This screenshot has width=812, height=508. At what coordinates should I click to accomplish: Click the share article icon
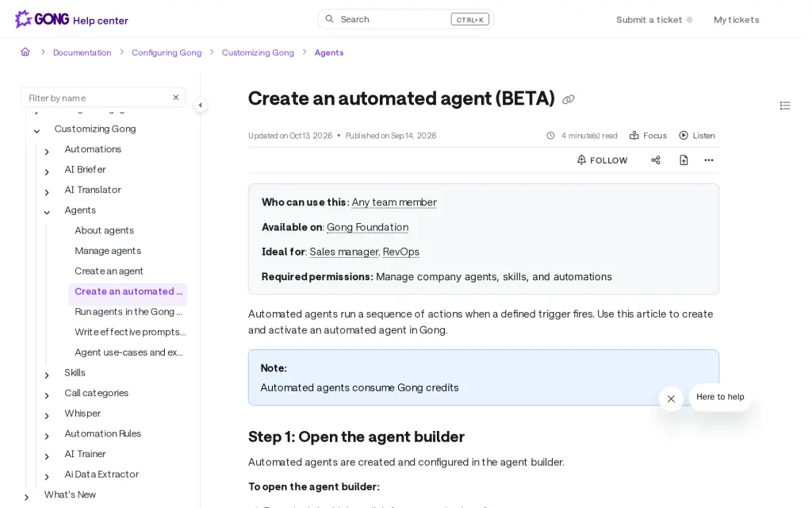point(656,160)
